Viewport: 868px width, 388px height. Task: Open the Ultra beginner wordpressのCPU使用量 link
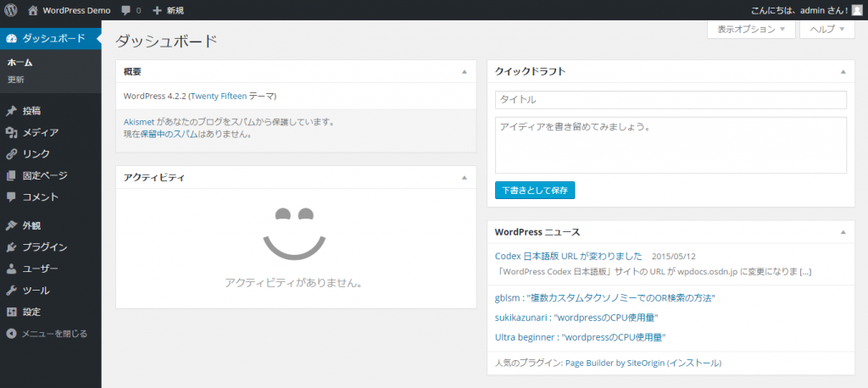coord(580,337)
